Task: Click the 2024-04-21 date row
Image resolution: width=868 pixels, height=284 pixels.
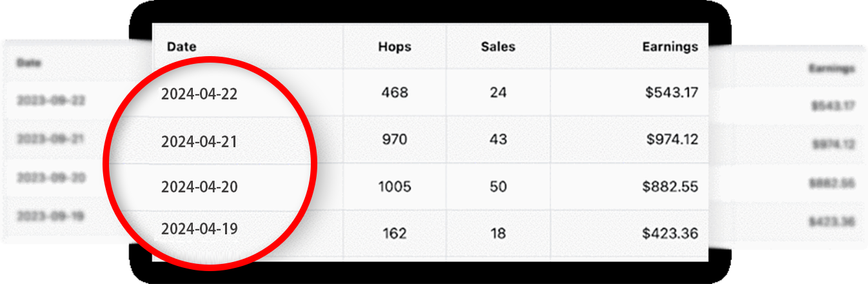Action: (199, 141)
